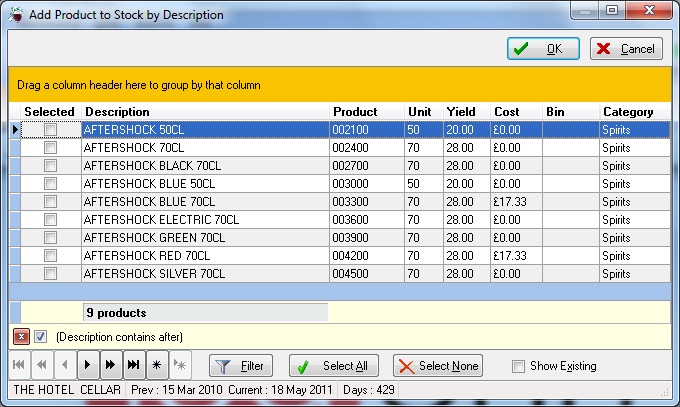This screenshot has width=680, height=407.
Task: Disable the active description filter checkbox
Action: point(41,337)
